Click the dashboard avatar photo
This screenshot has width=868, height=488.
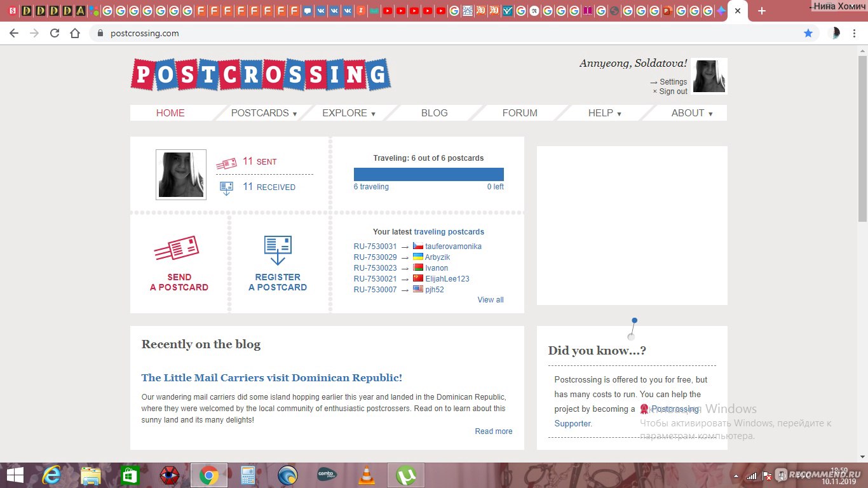click(181, 175)
